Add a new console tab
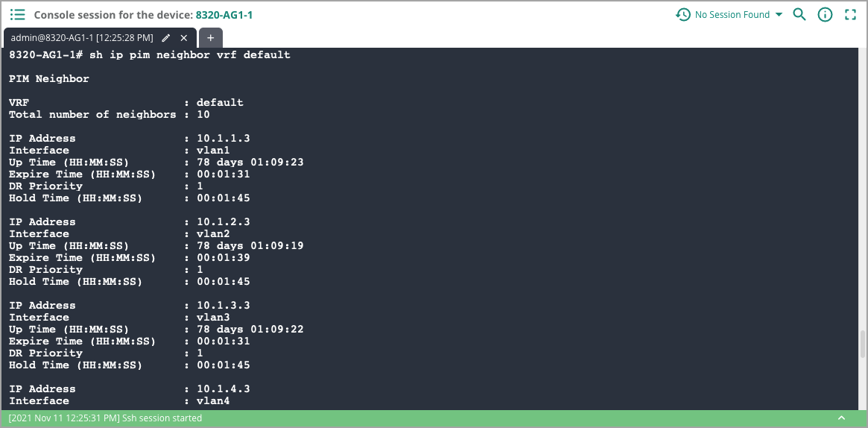Viewport: 868px width, 428px height. point(210,37)
